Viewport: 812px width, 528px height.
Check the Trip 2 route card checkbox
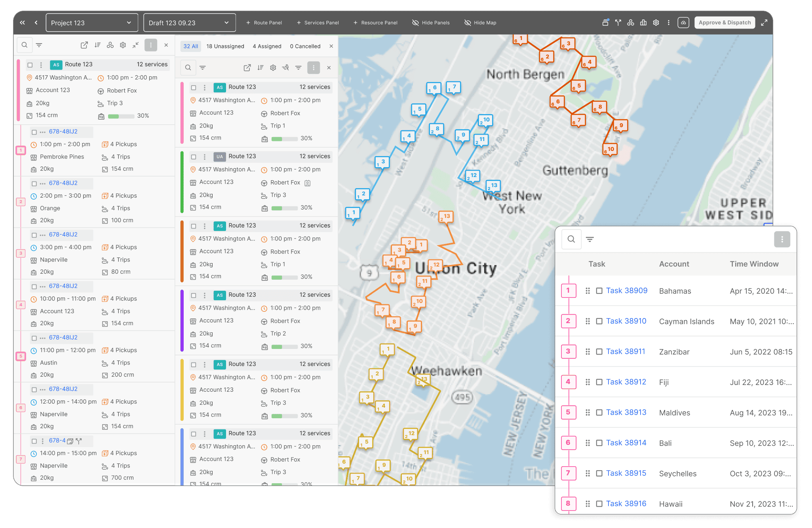tap(194, 295)
